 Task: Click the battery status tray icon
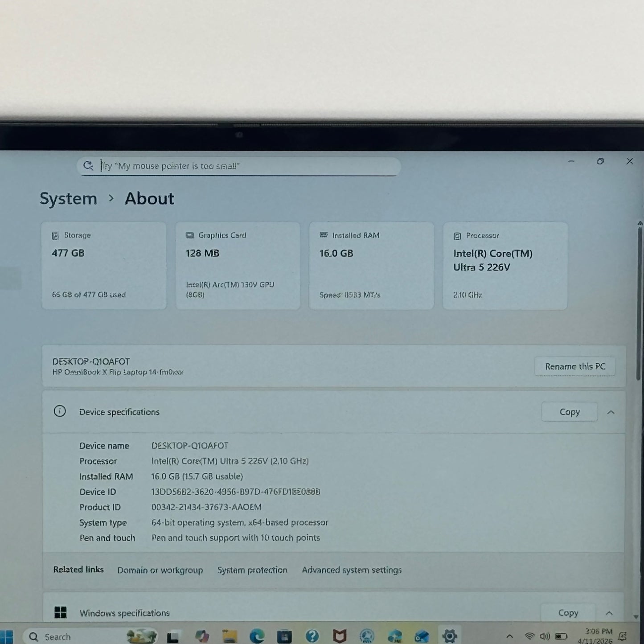[561, 636]
